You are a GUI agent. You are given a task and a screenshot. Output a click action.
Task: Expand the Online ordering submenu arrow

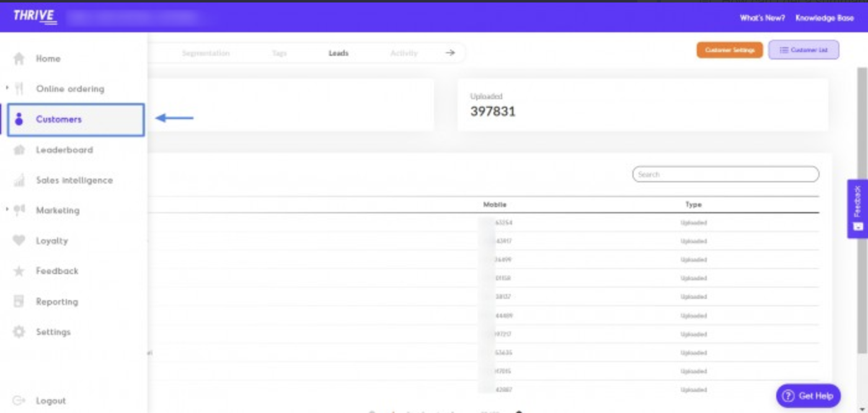7,88
